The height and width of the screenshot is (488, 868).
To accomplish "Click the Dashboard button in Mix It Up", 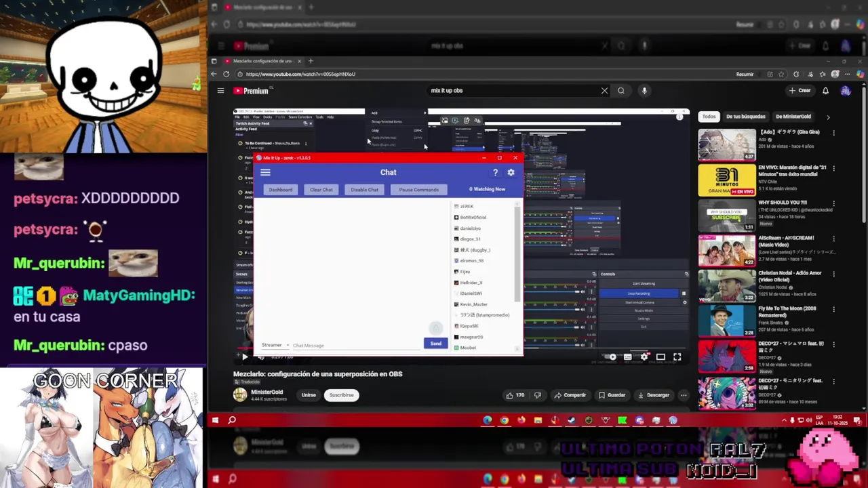I will 281,190.
